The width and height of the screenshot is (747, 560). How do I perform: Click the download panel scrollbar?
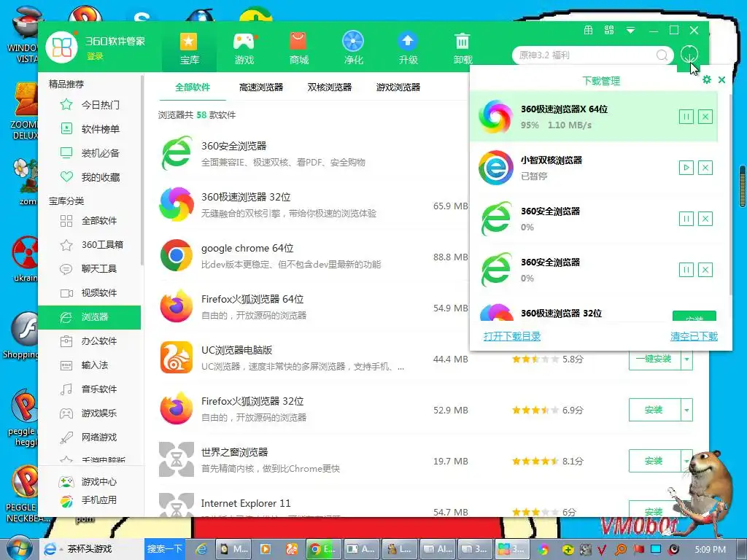pyautogui.click(x=731, y=194)
